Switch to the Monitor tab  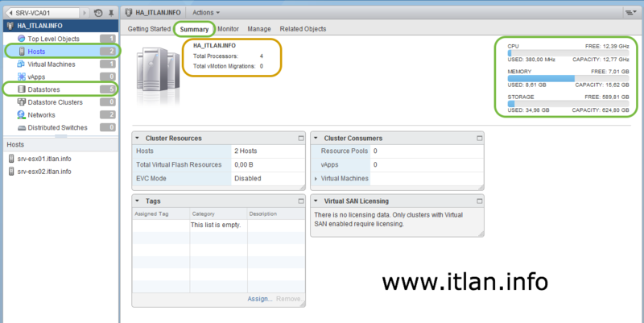[x=229, y=29]
